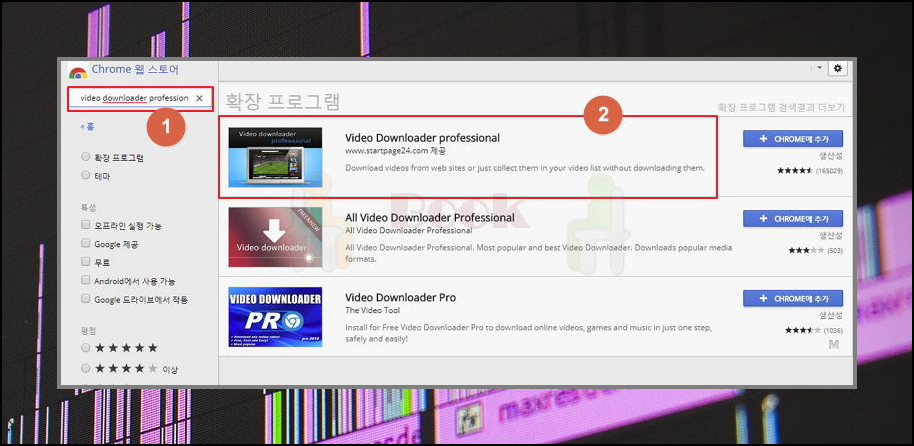Add Video Downloader Pro to Chrome
914x446 pixels.
point(793,298)
